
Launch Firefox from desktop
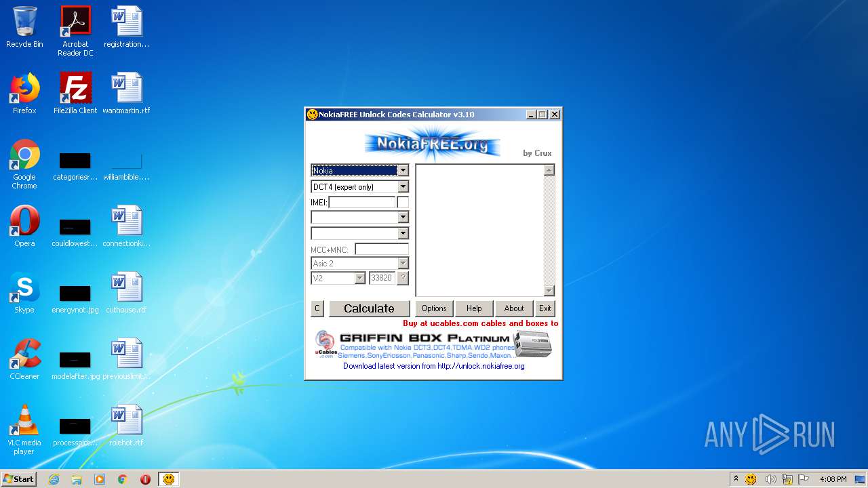pyautogui.click(x=24, y=94)
